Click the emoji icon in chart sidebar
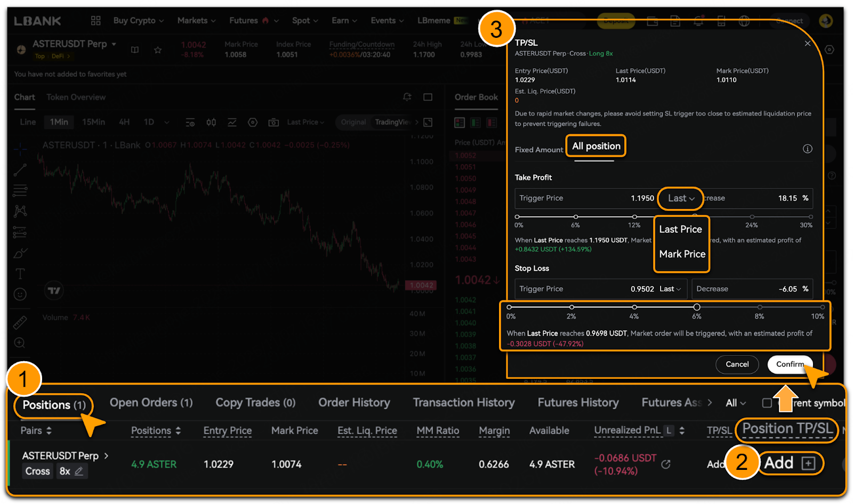853x504 pixels. [x=20, y=294]
